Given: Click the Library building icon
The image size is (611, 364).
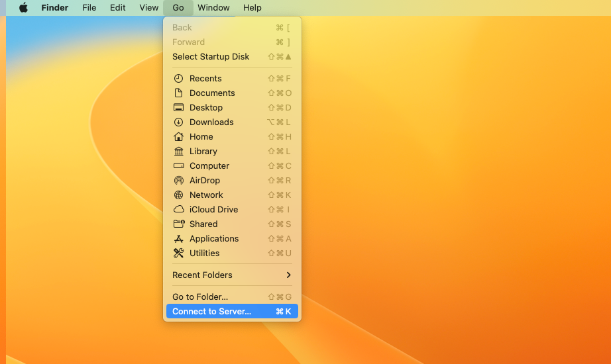Looking at the screenshot, I should click(x=178, y=151).
